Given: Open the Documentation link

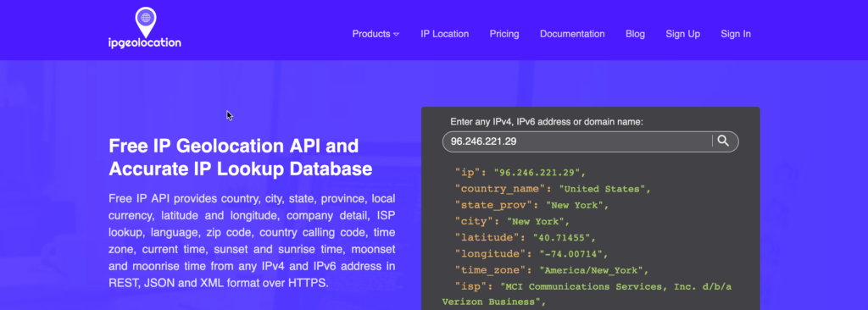Looking at the screenshot, I should pyautogui.click(x=572, y=34).
